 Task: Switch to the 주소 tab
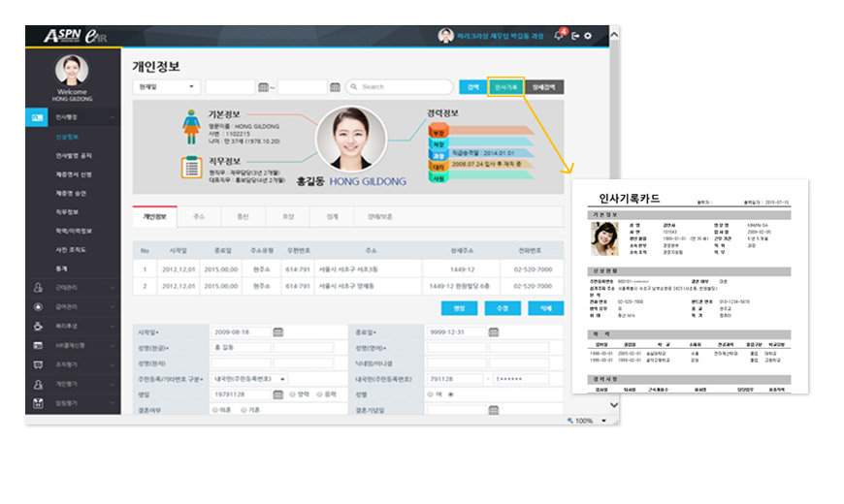coord(199,216)
